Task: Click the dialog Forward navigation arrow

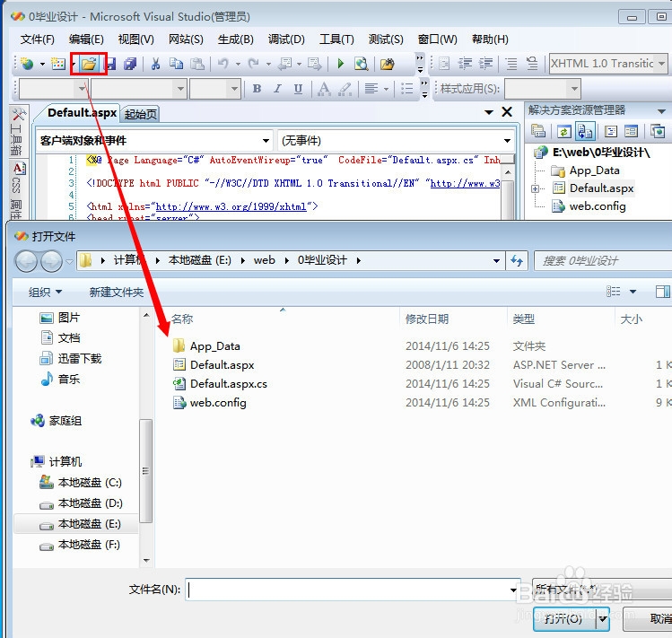Action: pos(51,261)
